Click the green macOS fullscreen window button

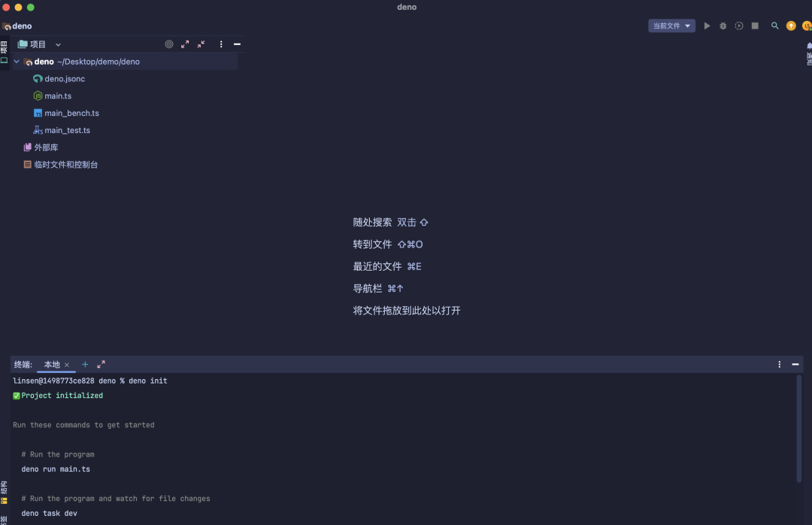31,8
